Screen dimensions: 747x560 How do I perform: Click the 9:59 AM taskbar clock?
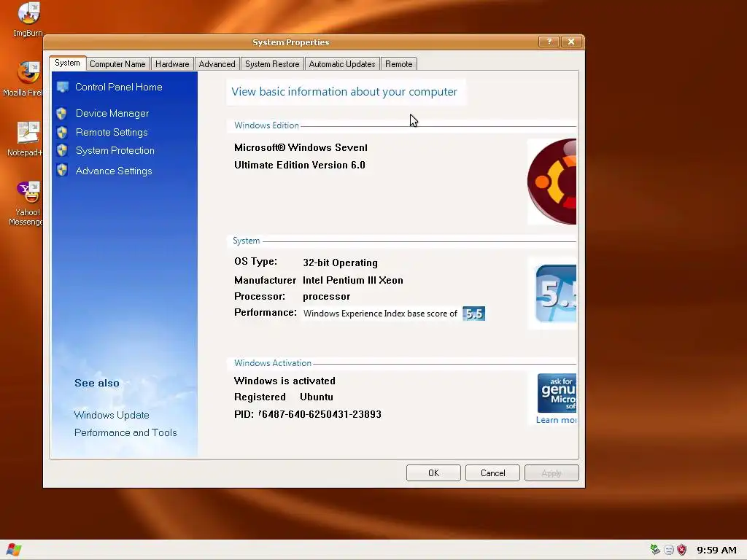[716, 550]
